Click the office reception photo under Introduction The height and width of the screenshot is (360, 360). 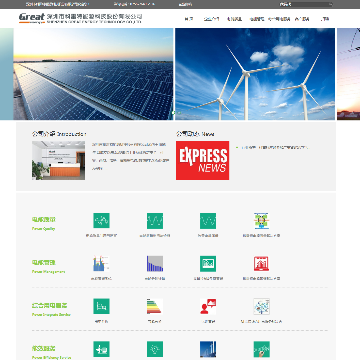(x=58, y=160)
